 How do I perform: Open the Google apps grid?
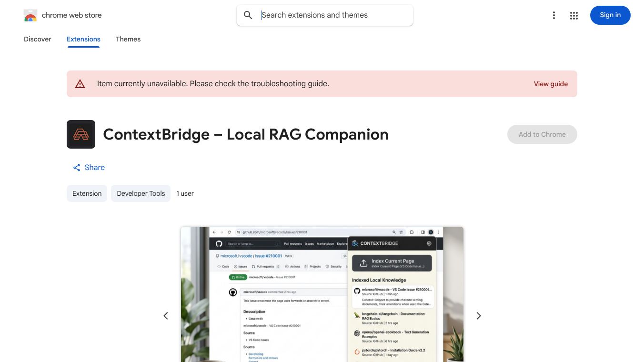574,15
